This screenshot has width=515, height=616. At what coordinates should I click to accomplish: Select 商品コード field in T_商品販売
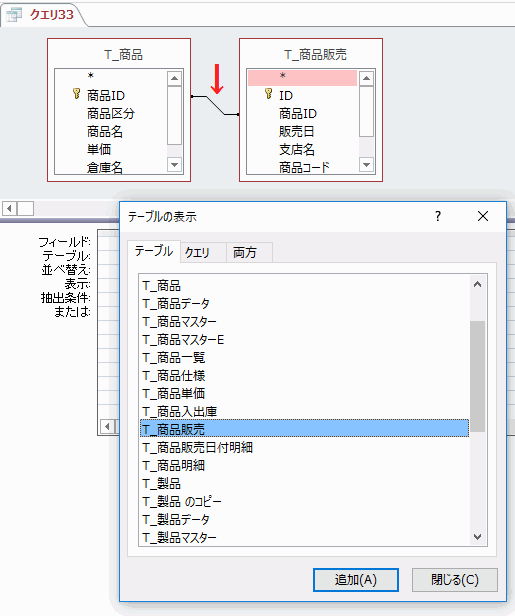(x=304, y=168)
